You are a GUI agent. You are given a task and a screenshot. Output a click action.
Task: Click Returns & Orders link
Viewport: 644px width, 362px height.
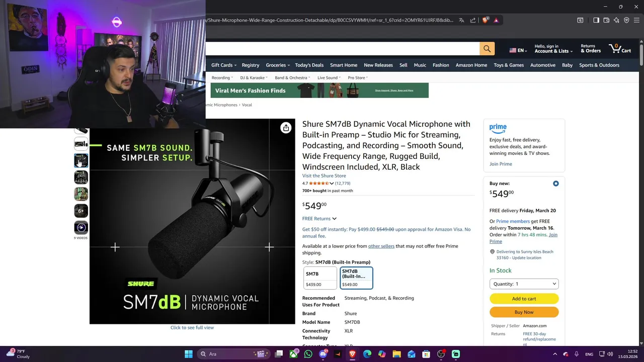(591, 48)
